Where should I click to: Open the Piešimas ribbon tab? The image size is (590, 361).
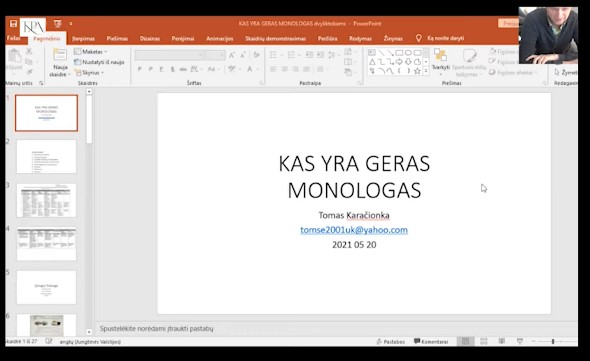coord(117,38)
